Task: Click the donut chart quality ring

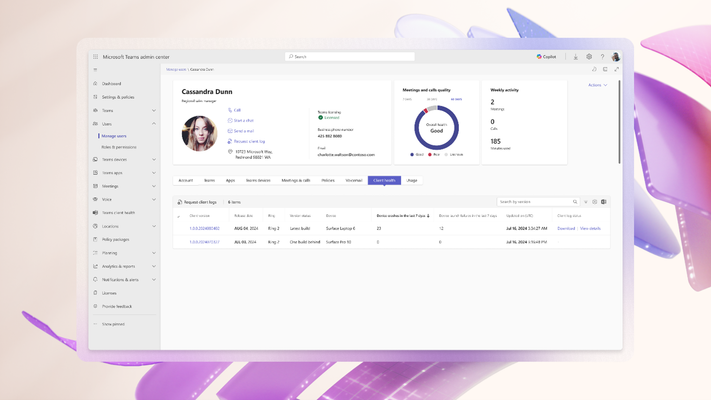Action: [437, 109]
